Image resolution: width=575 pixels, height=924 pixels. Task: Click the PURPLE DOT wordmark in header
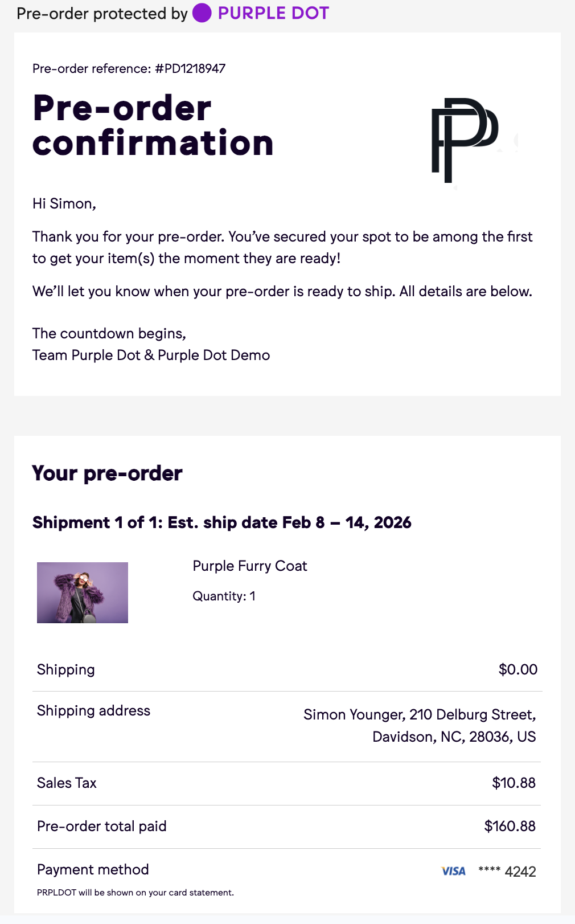tap(273, 13)
